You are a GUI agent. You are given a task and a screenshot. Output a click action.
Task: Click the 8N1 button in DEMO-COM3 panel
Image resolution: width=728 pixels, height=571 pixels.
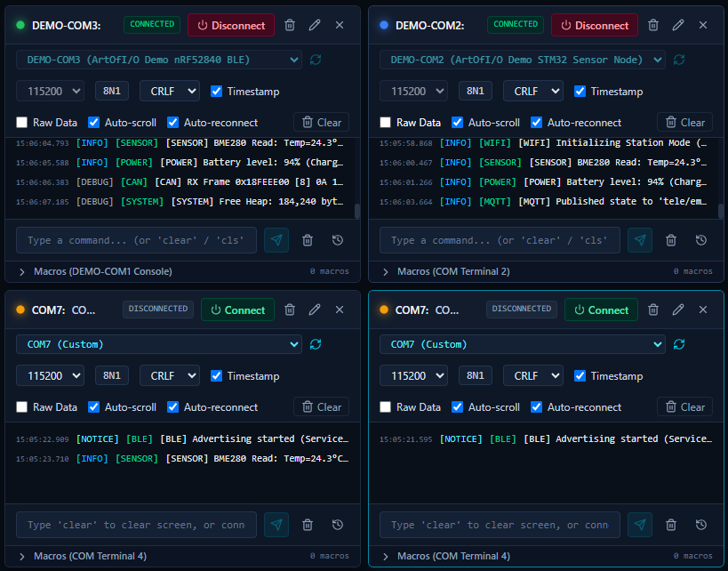coord(112,91)
